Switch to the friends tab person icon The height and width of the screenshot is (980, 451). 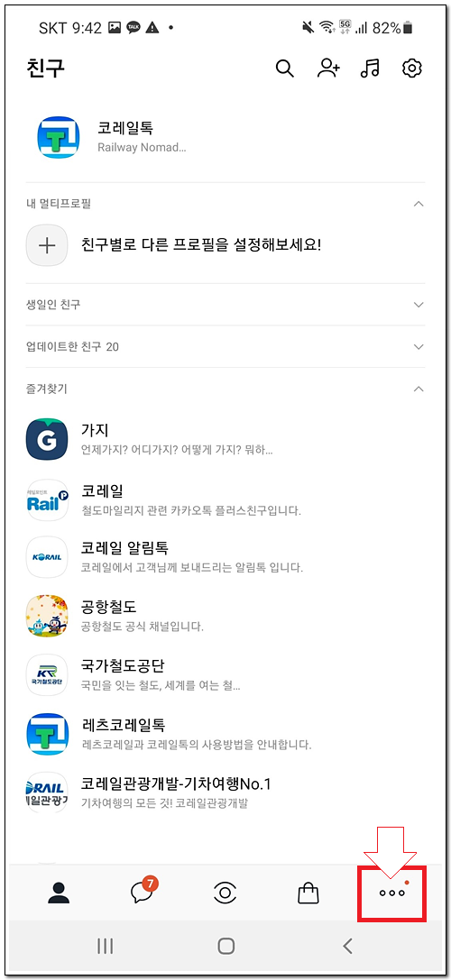(x=58, y=893)
